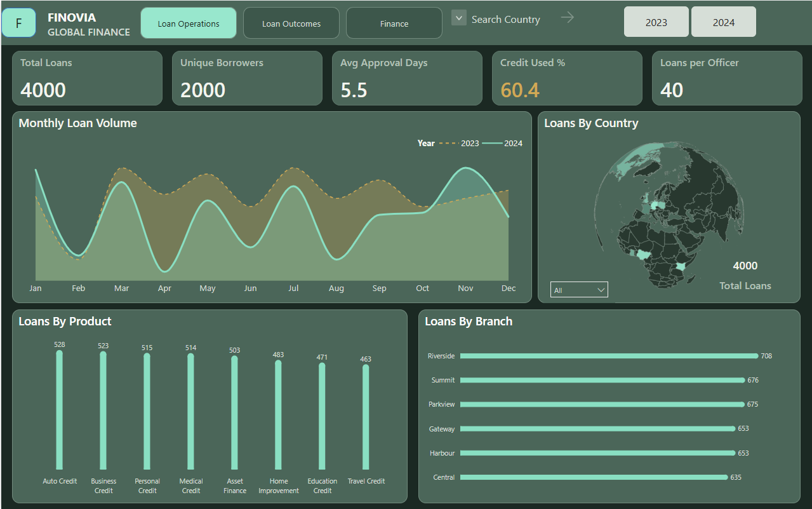Click the Finovia F logo icon
Image resolution: width=812 pixels, height=509 pixels.
pyautogui.click(x=18, y=24)
